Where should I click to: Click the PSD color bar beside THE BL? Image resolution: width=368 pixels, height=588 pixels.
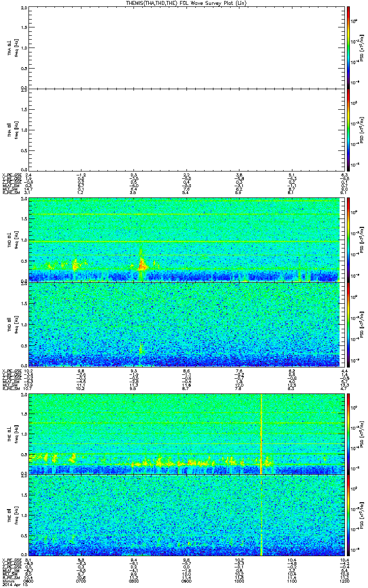tap(348, 434)
